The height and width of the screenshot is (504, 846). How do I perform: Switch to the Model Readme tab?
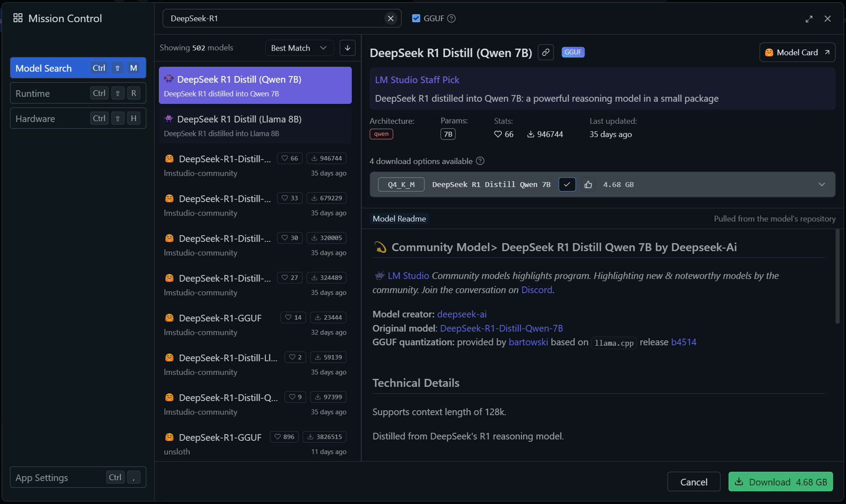coord(399,218)
